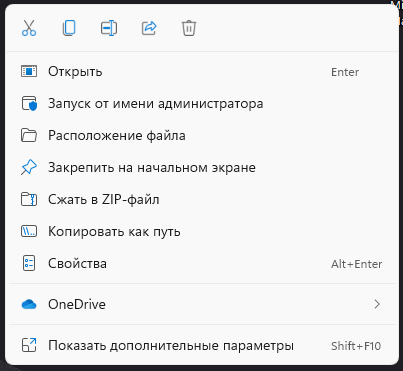Click the OneDrive menu entry

click(x=202, y=304)
